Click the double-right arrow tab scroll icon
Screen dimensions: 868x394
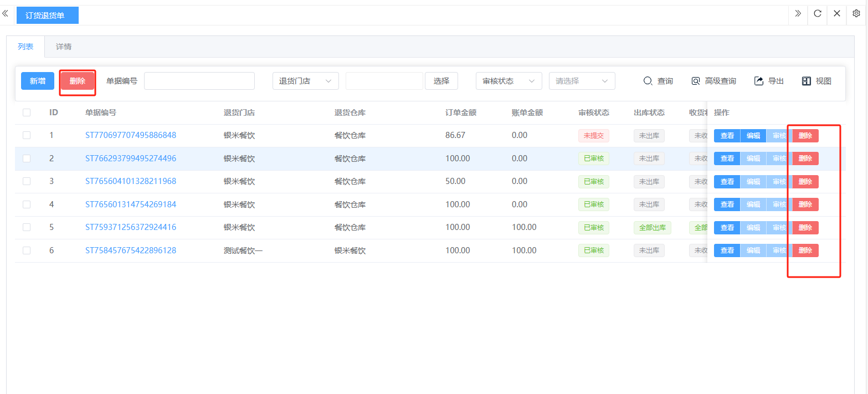click(798, 14)
